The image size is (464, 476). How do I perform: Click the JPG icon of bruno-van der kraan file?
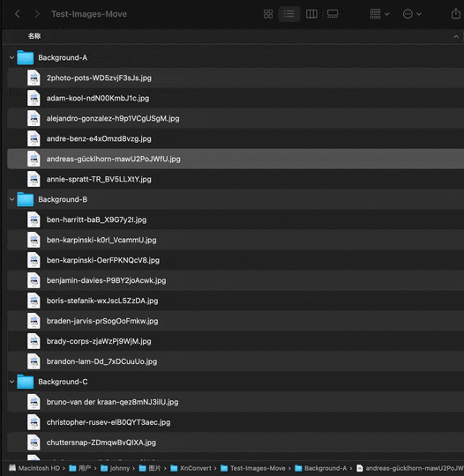click(34, 402)
